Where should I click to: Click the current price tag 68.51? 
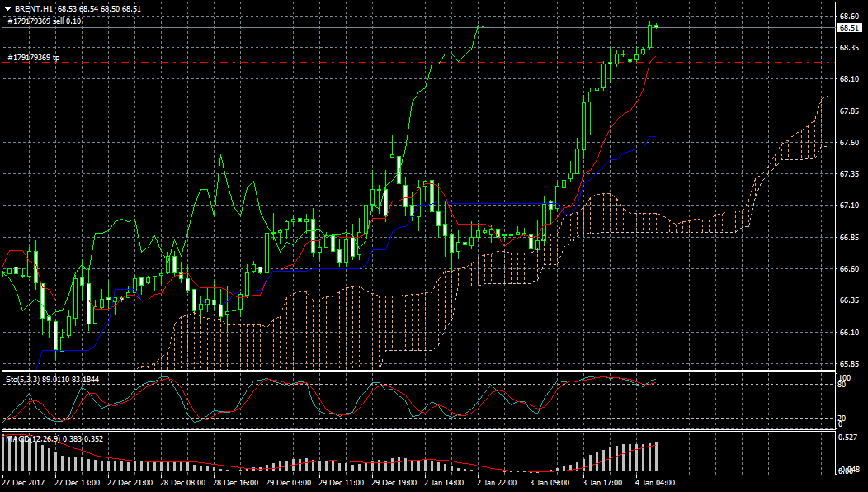pyautogui.click(x=849, y=28)
